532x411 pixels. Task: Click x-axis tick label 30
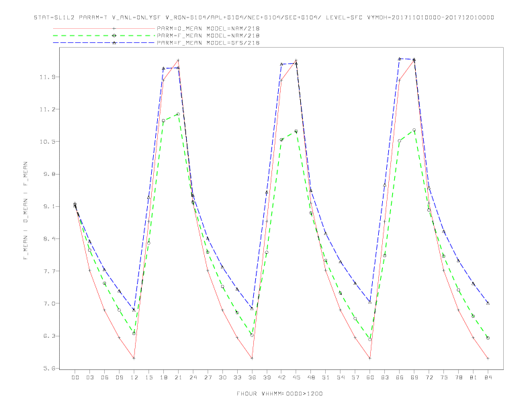pos(222,377)
